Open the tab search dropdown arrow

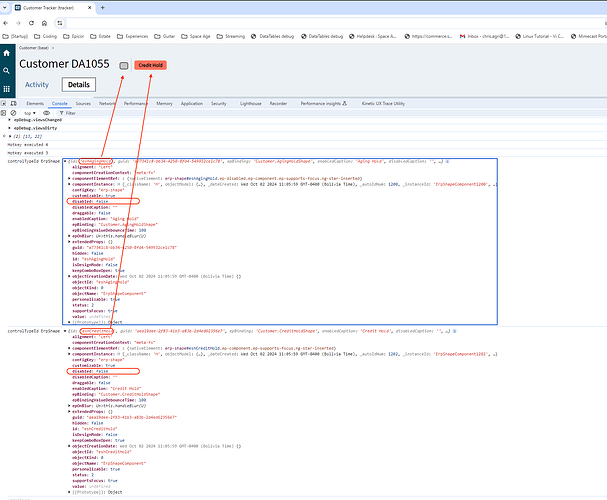click(x=5, y=7)
